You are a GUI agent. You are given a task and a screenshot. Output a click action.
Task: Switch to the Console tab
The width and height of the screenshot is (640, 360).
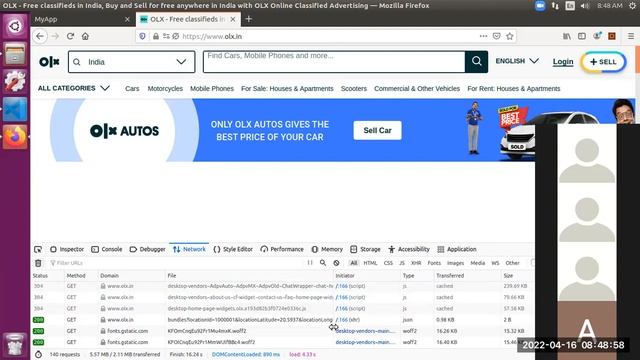tap(107, 249)
